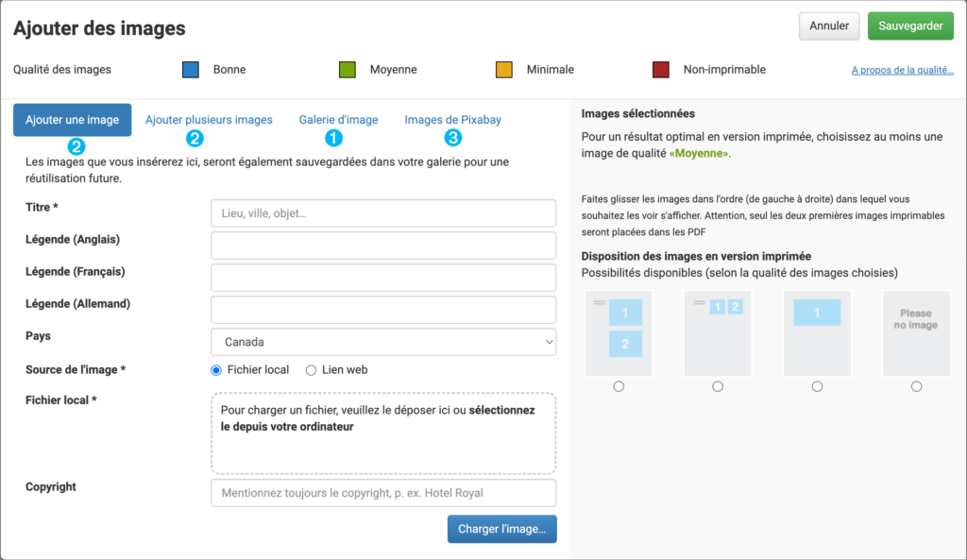Select the side-by-side images layout thumbnail
This screenshot has height=560, width=967.
(718, 332)
